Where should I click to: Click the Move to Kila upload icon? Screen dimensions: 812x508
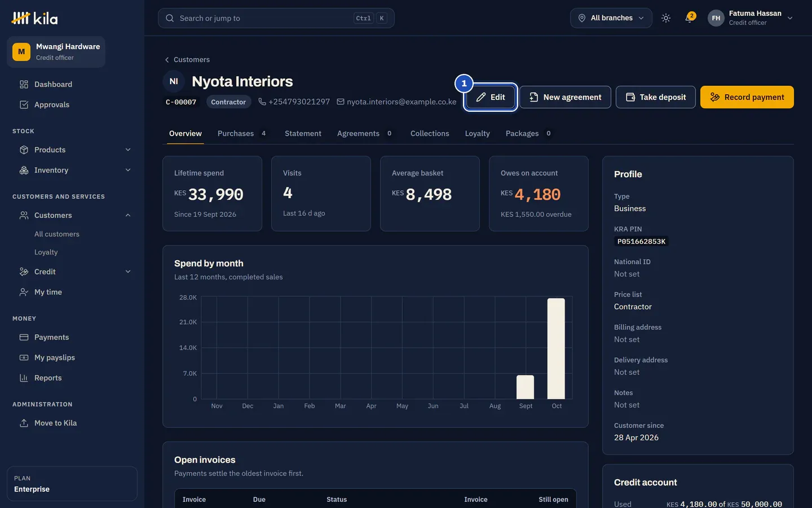click(24, 423)
